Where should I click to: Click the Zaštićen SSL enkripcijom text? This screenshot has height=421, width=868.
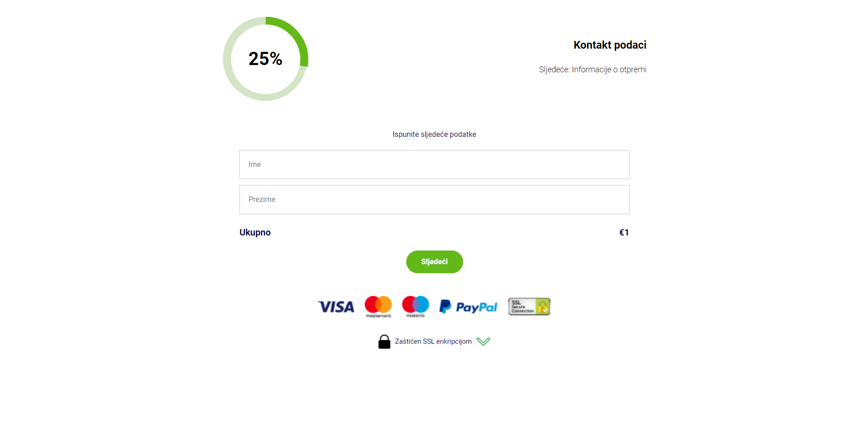click(433, 341)
